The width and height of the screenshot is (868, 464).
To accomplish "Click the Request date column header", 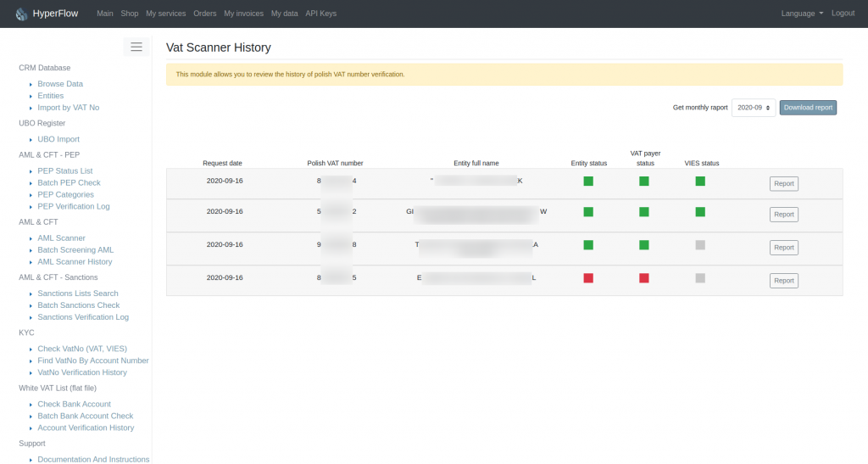I will tap(223, 164).
